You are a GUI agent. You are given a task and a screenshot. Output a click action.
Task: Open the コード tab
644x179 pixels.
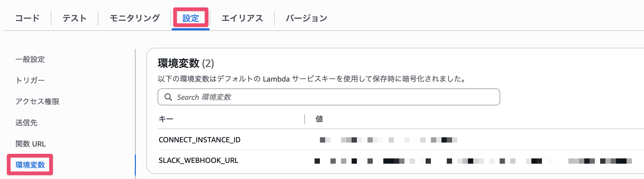tap(27, 18)
